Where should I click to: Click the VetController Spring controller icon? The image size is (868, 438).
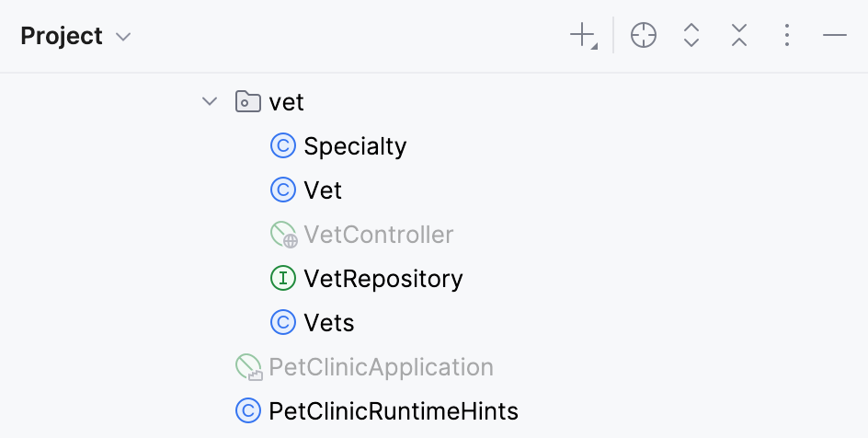tap(283, 235)
